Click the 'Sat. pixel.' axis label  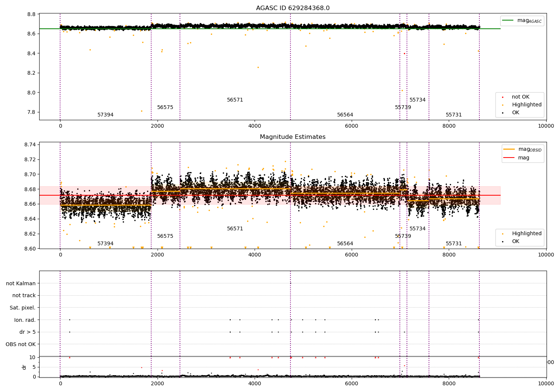[x=23, y=308]
